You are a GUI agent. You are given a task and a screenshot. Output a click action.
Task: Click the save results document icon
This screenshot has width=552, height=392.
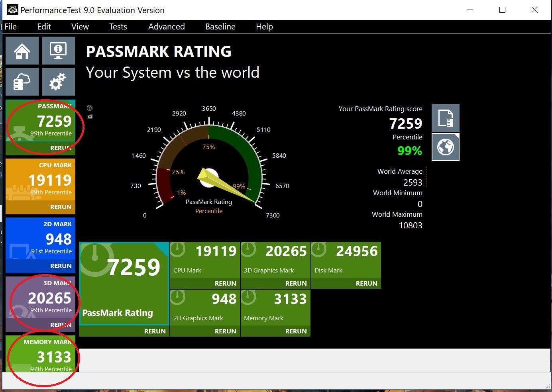[446, 118]
